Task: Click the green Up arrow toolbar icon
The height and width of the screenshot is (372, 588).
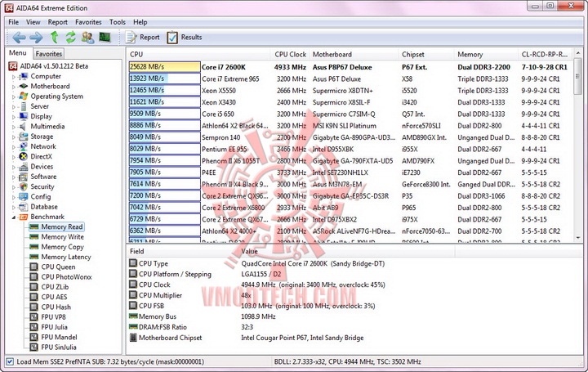Action: (54, 37)
